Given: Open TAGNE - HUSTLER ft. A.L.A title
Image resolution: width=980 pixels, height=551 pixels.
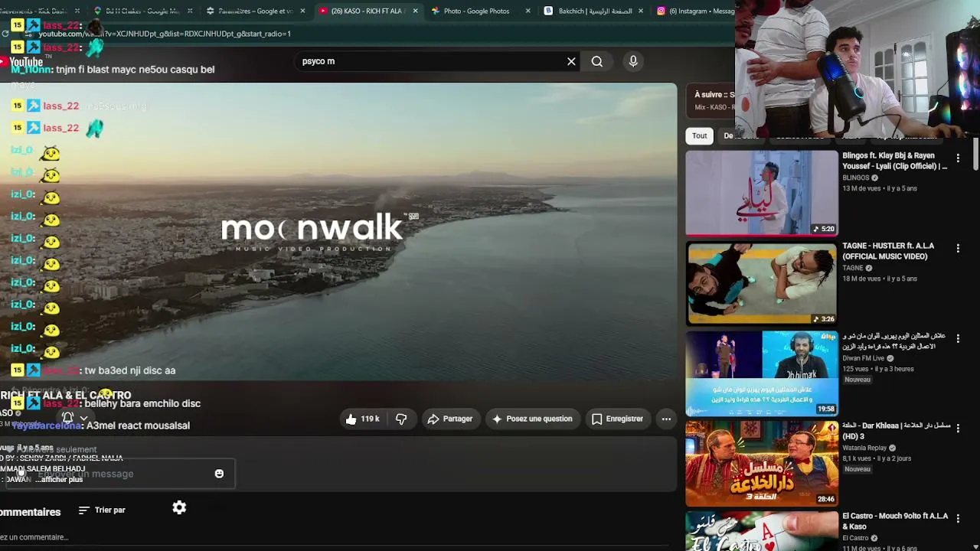Looking at the screenshot, I should [x=888, y=251].
